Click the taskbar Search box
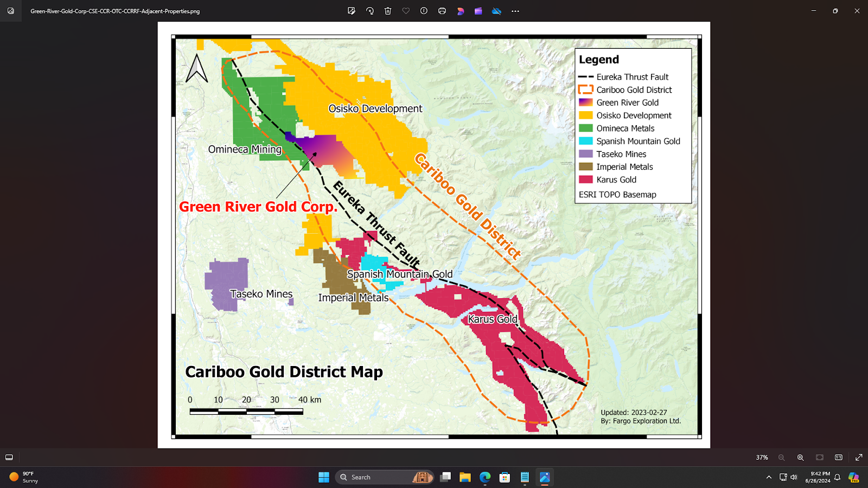868x488 pixels. [x=384, y=477]
